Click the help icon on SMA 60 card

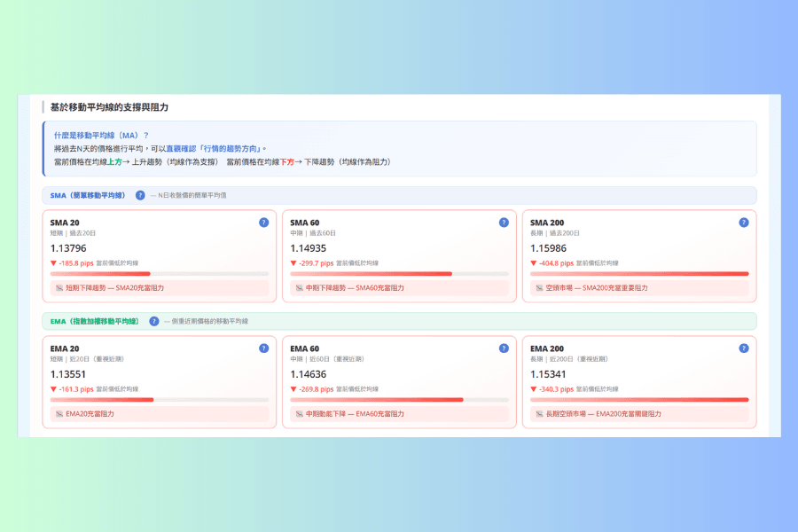click(504, 223)
